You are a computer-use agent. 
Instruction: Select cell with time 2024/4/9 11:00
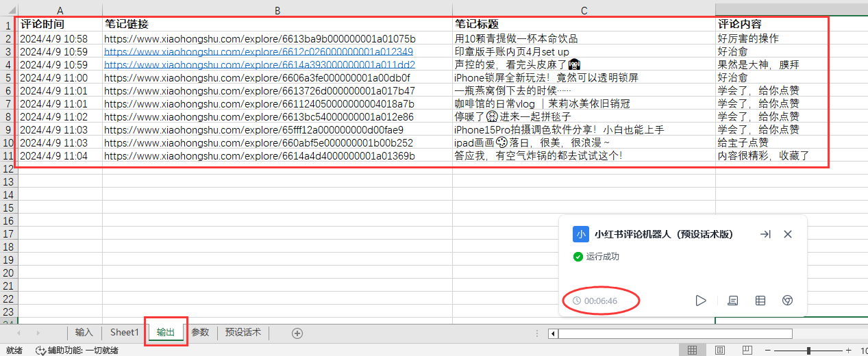60,77
